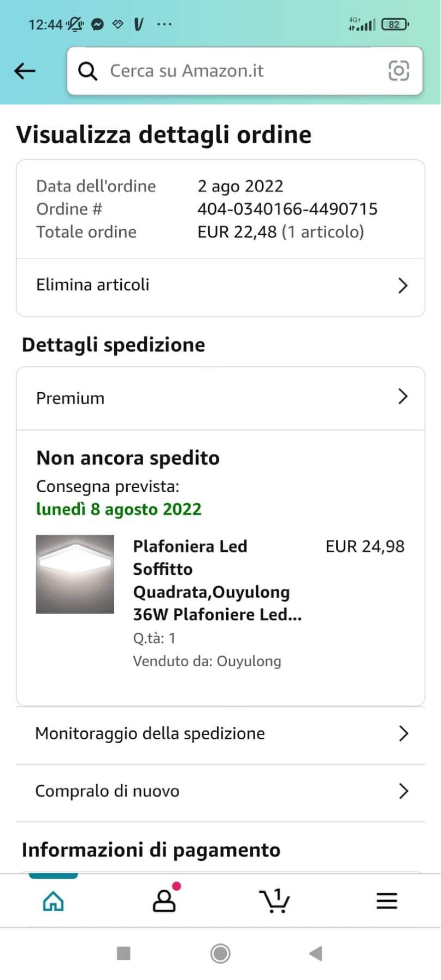Screen dimensions: 441x980
Task: Select Monitoraggio della spedizione option
Action: click(x=150, y=733)
